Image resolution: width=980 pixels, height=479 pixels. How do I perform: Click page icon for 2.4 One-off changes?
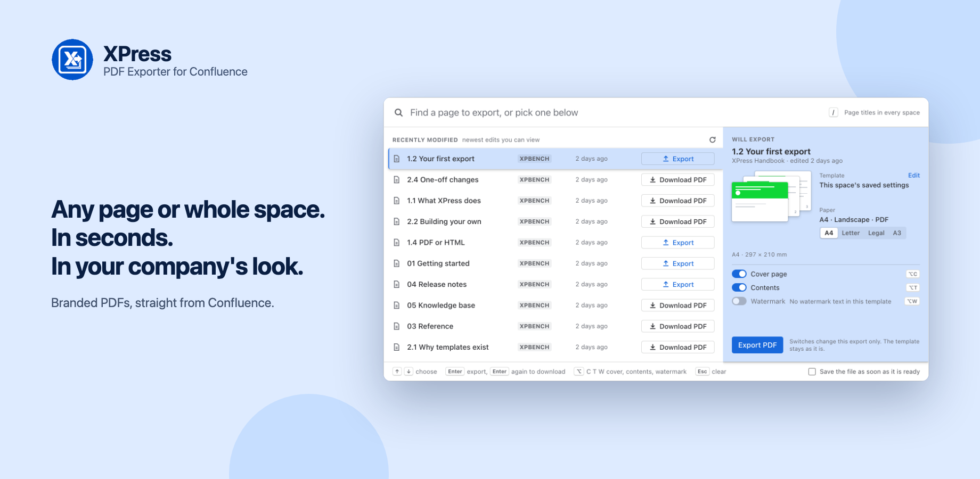coord(397,180)
